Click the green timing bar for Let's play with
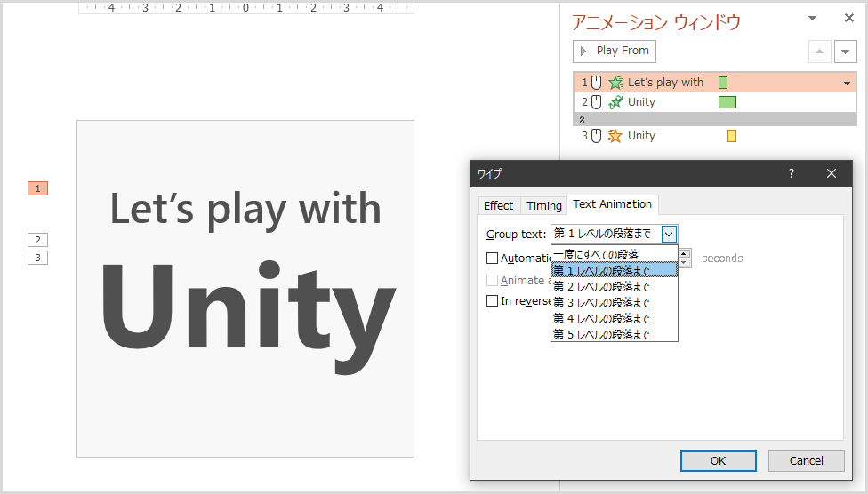Image resolution: width=868 pixels, height=494 pixels. (x=723, y=83)
